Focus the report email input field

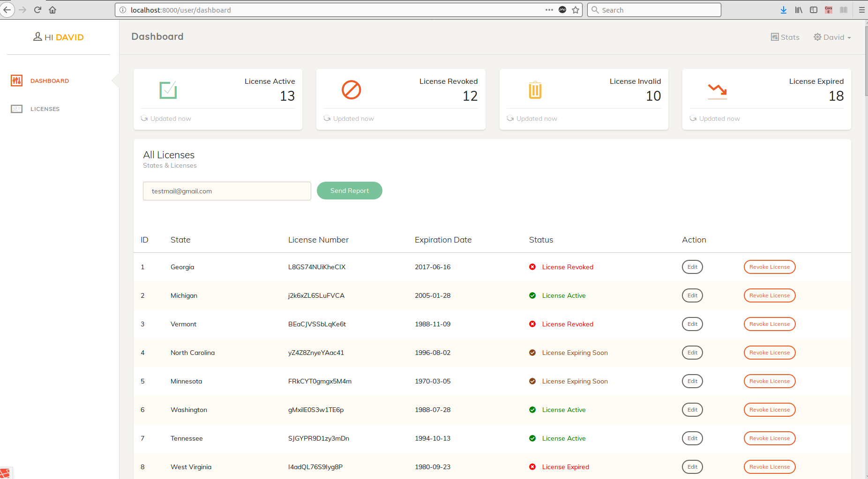click(227, 191)
